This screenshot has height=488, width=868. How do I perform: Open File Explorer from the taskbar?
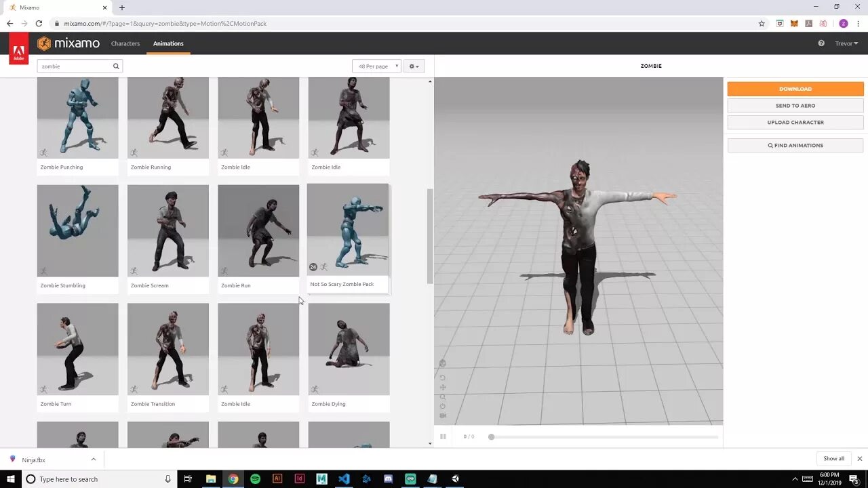(x=211, y=479)
